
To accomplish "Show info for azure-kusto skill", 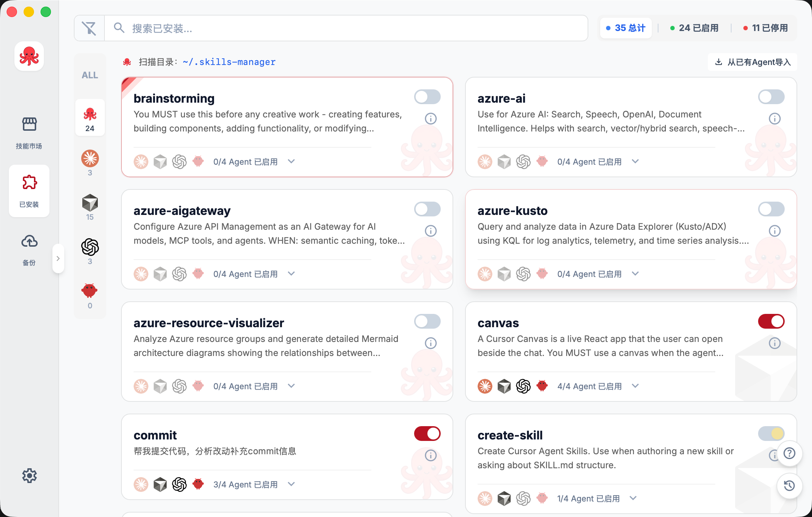I will click(775, 231).
